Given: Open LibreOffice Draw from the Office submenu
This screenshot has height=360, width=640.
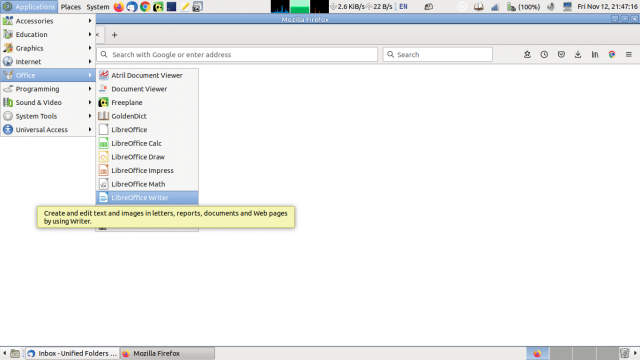Looking at the screenshot, I should [147, 157].
